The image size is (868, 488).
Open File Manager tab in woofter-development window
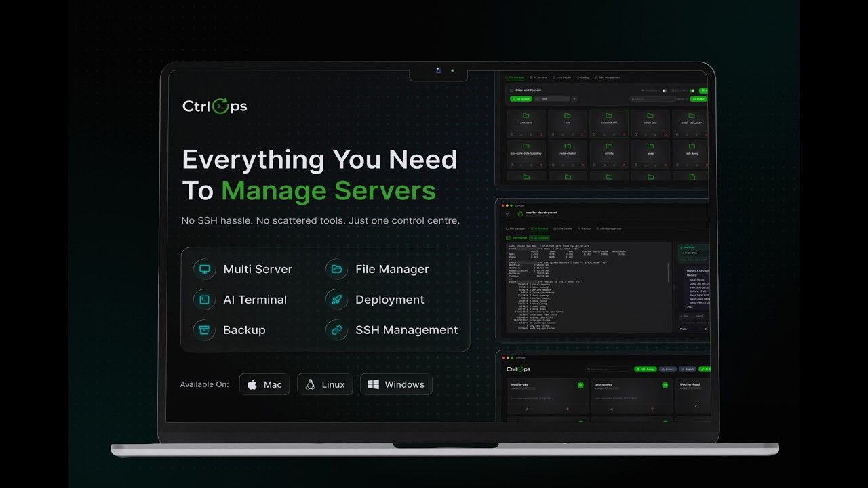[515, 228]
